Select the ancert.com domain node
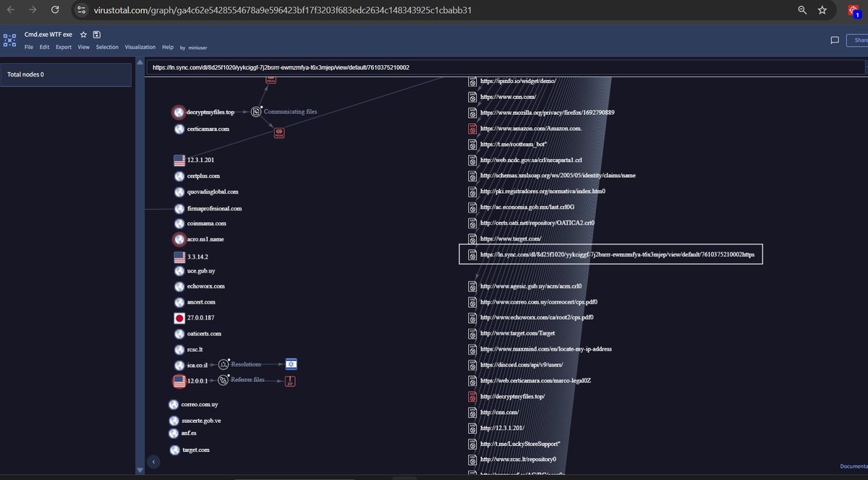Screen dimensions: 868x480 click(180, 302)
